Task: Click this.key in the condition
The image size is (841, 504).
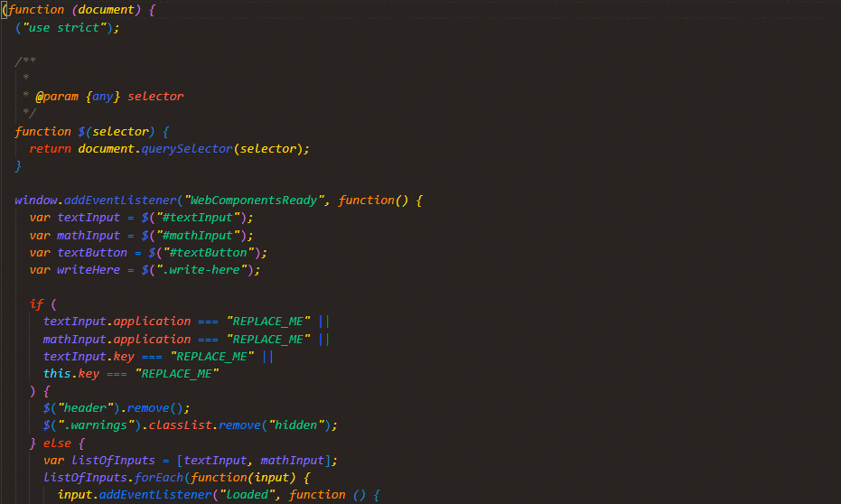Action: 71,374
